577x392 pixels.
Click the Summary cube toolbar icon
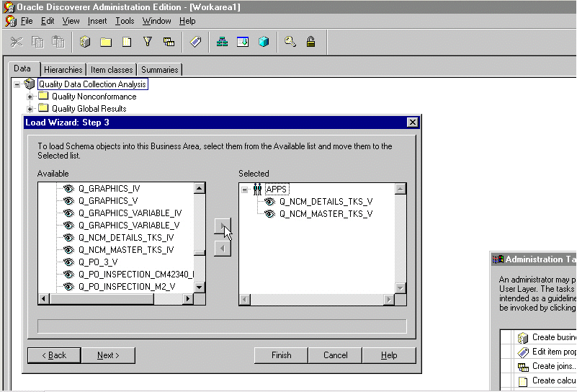(264, 42)
